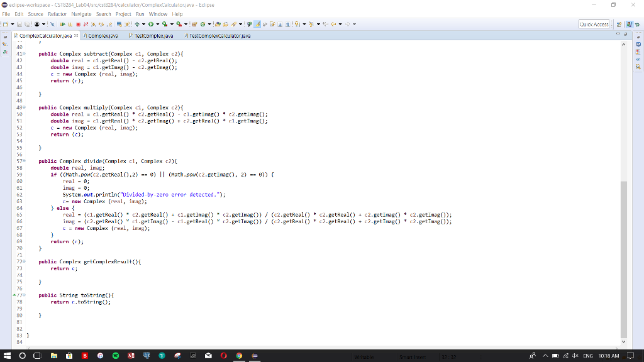Image resolution: width=644 pixels, height=362 pixels.
Task: Toggle Skip All Breakpoints
Action: [52, 23]
